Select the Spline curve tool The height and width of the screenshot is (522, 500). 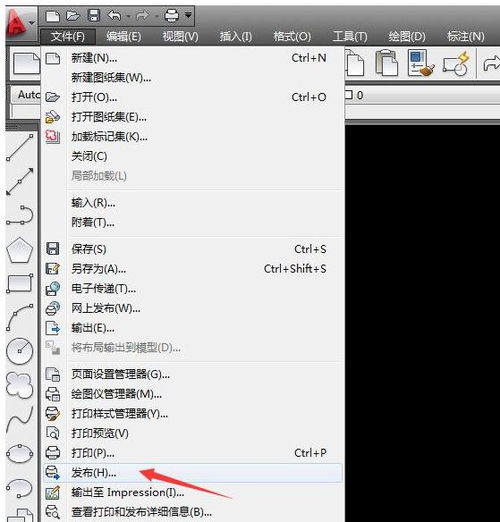(x=20, y=419)
